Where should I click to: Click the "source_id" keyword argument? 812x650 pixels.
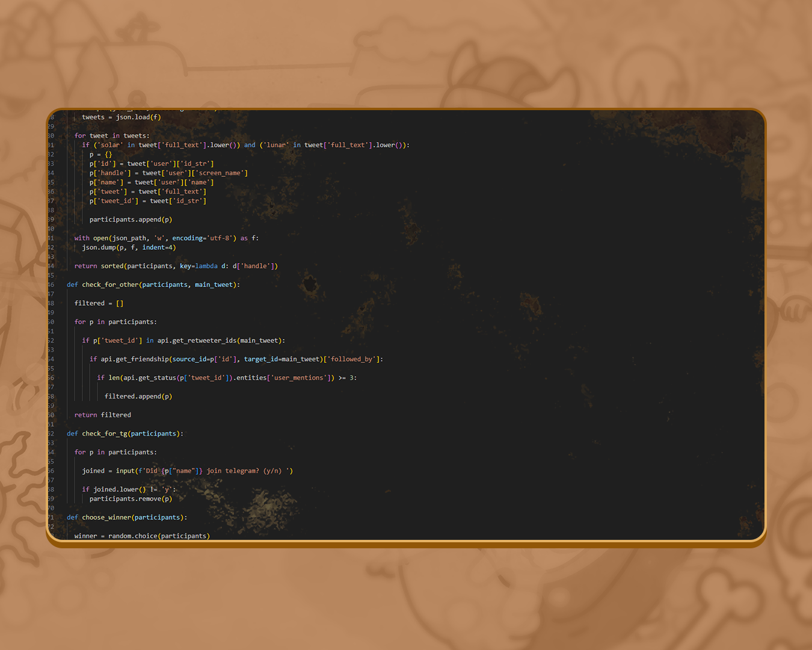[189, 359]
